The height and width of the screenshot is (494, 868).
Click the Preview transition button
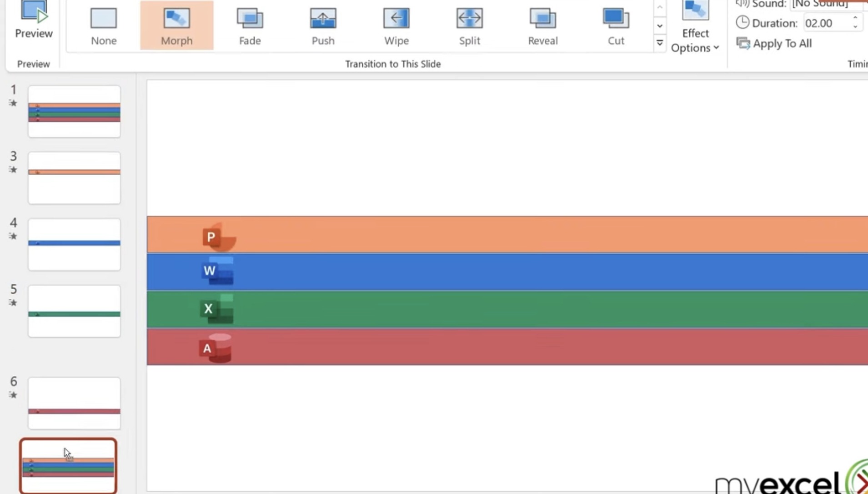coord(34,20)
